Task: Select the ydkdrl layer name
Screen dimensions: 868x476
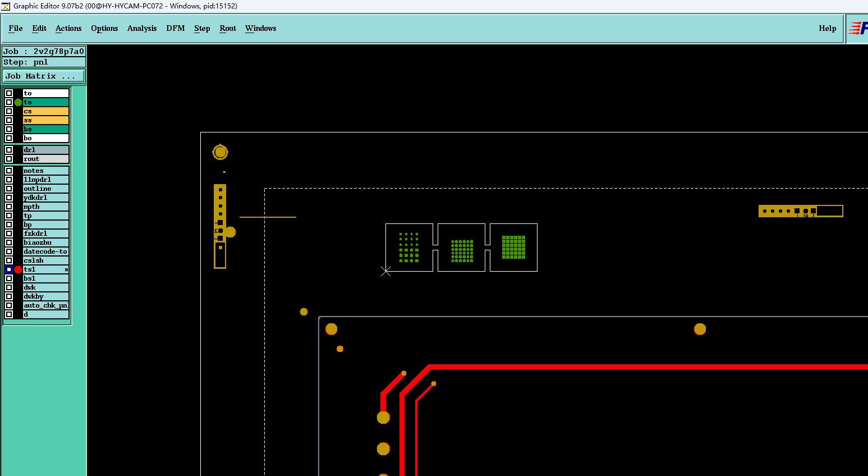Action: point(45,198)
